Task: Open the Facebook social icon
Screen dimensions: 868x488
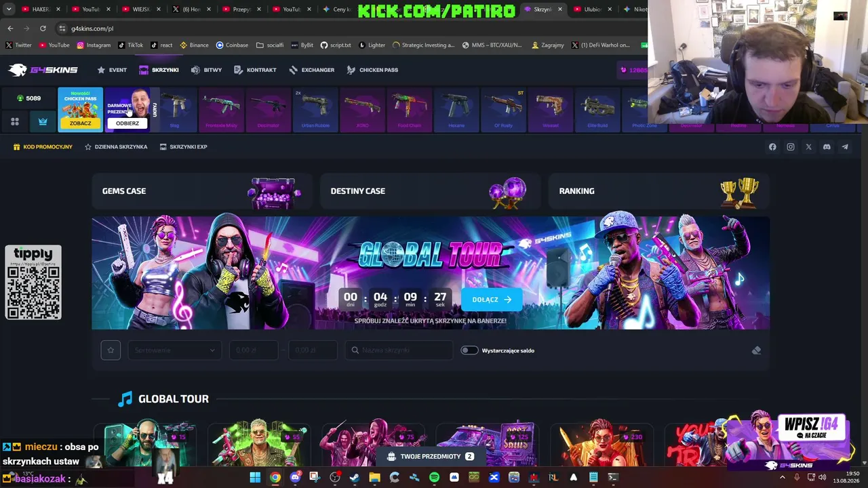Action: (772, 146)
